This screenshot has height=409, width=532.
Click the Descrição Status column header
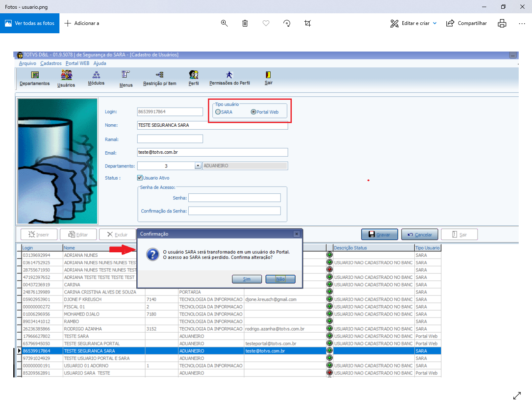(x=373, y=248)
